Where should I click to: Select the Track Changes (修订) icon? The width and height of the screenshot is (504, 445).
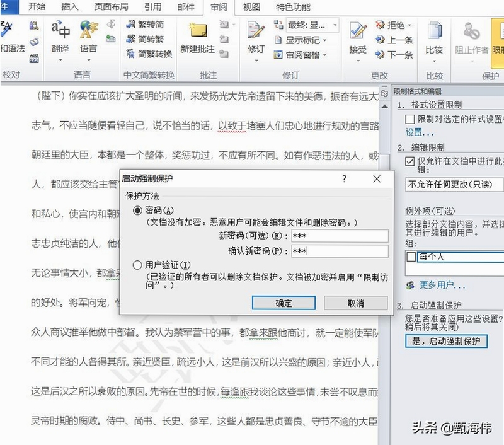(256, 30)
